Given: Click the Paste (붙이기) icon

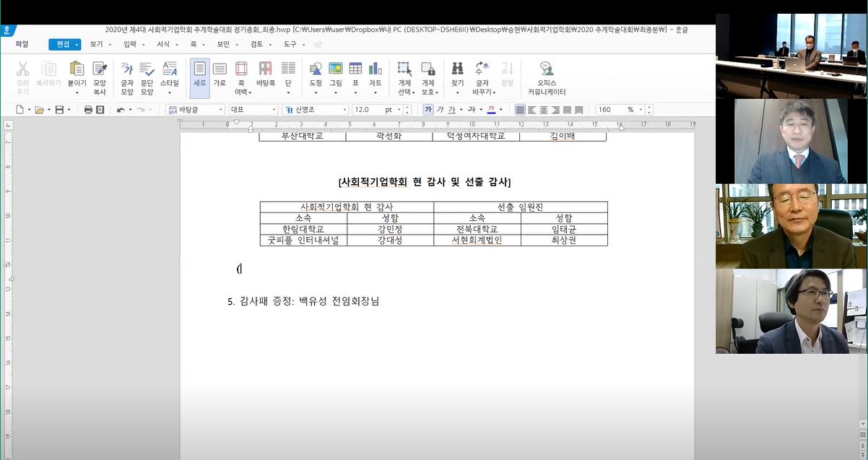Looking at the screenshot, I should (77, 69).
